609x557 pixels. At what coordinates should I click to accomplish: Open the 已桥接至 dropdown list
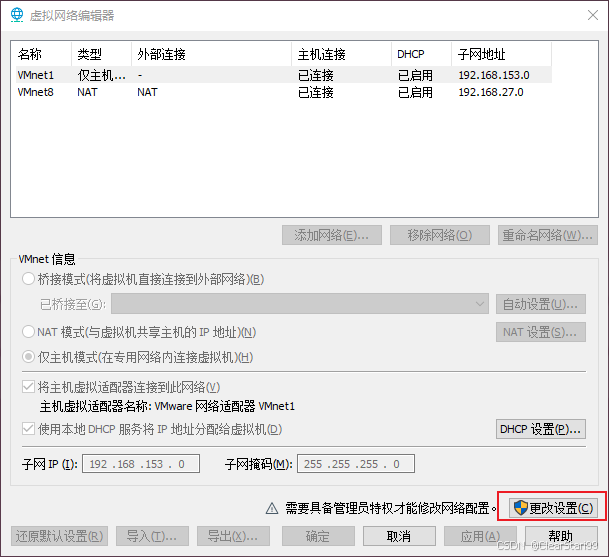(x=300, y=304)
